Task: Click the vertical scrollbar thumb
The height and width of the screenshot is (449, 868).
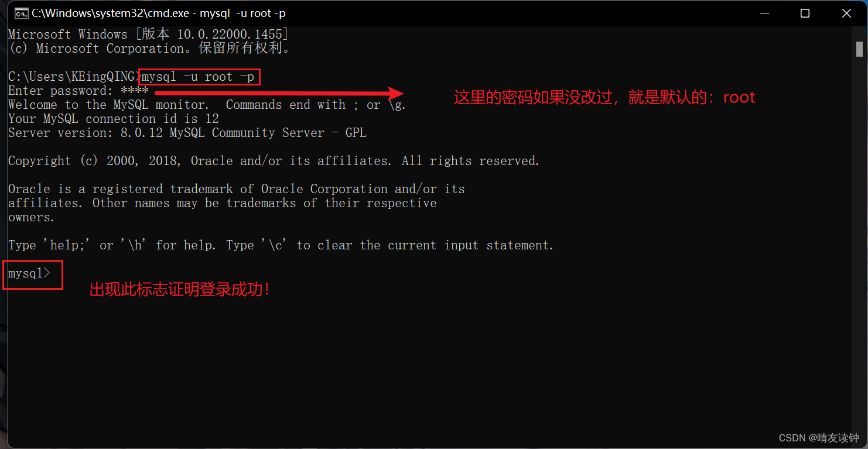Action: pyautogui.click(x=860, y=49)
